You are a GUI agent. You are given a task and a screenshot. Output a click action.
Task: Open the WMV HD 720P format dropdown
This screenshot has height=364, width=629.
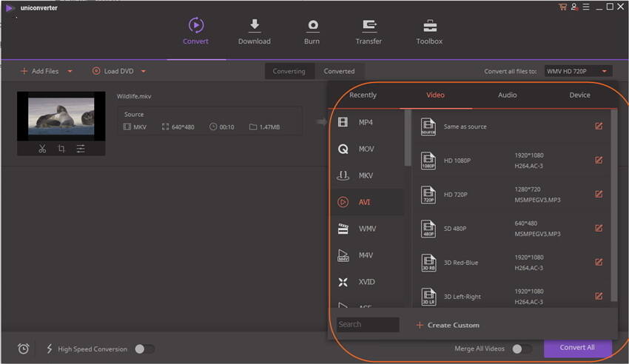coord(578,71)
